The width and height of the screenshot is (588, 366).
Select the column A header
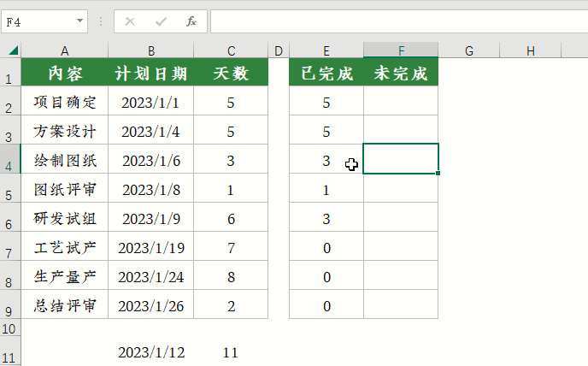[64, 50]
